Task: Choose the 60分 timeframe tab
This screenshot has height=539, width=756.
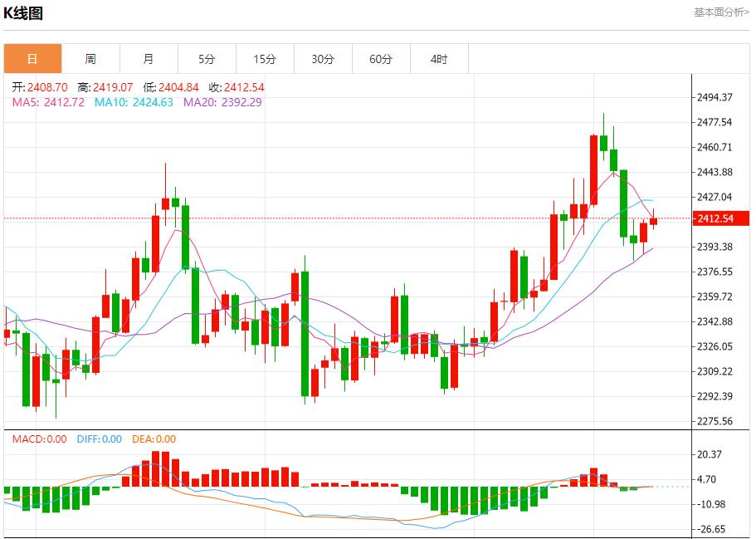Action: coord(381,59)
